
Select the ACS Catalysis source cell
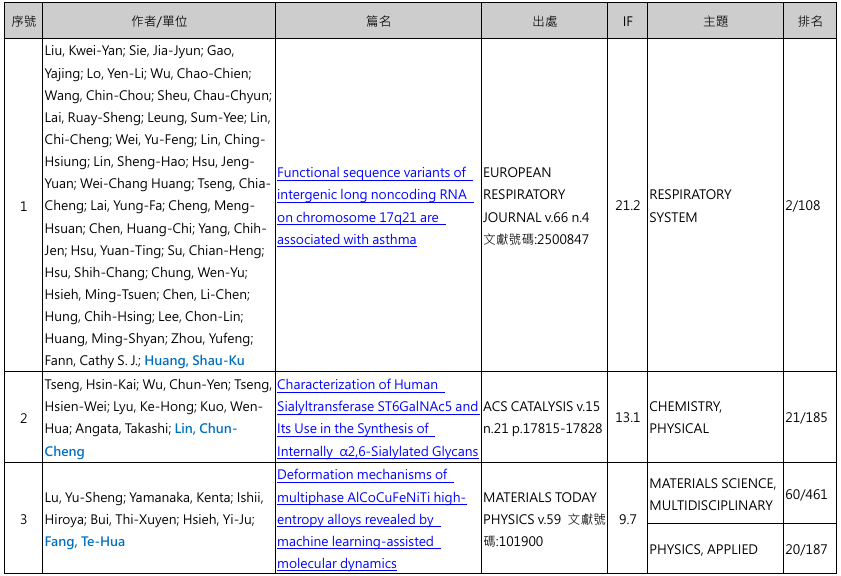(x=545, y=417)
